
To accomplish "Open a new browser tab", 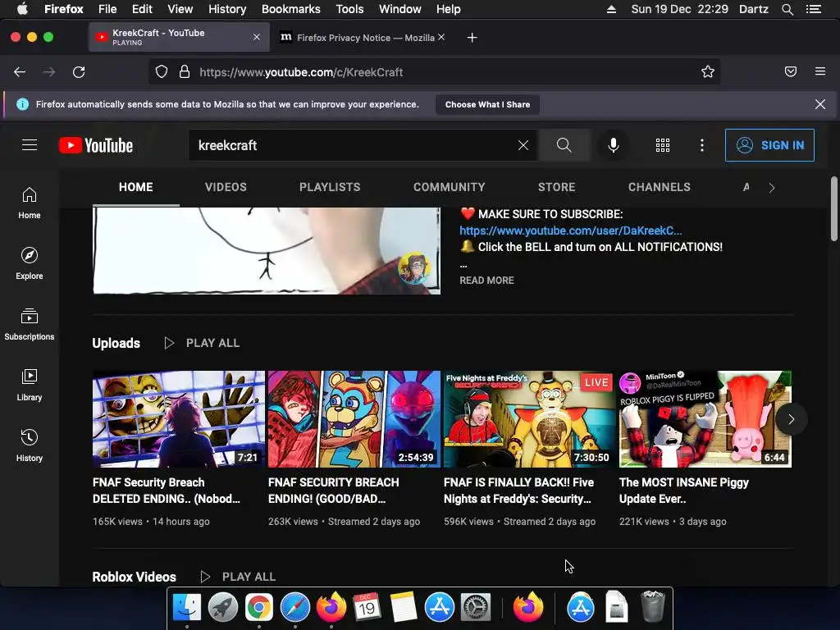I will coord(472,38).
